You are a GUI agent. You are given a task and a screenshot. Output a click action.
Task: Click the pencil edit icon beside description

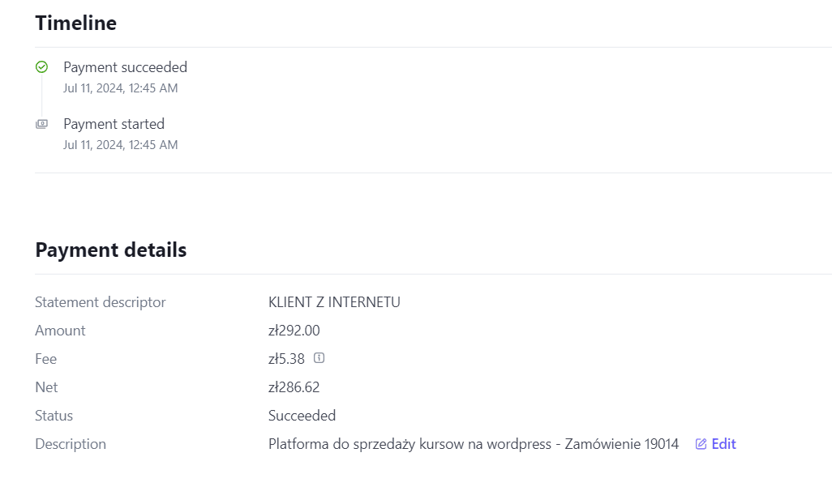(x=701, y=444)
